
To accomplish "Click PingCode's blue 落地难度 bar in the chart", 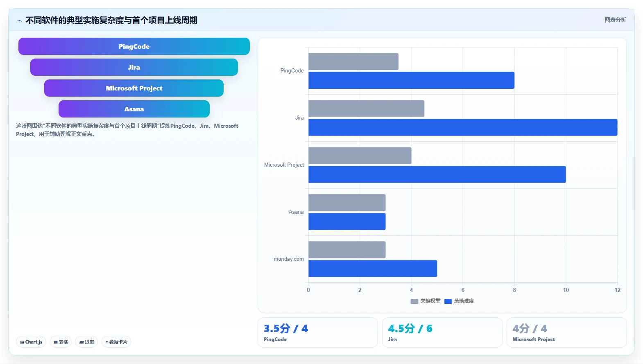I will click(x=411, y=80).
